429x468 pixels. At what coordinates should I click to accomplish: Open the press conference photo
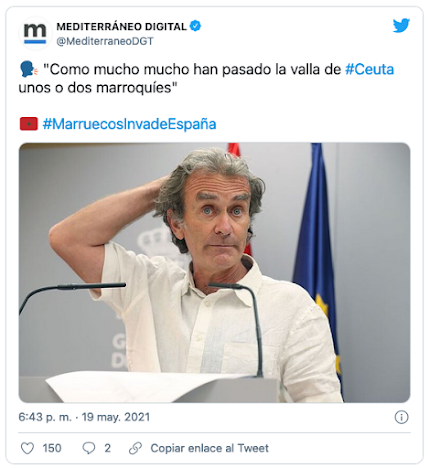(214, 272)
